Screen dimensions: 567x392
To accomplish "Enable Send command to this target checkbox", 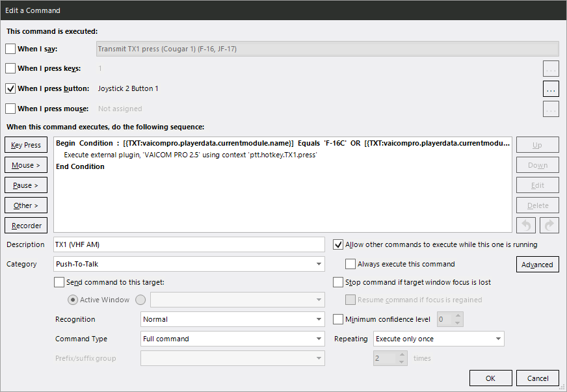I will 59,282.
